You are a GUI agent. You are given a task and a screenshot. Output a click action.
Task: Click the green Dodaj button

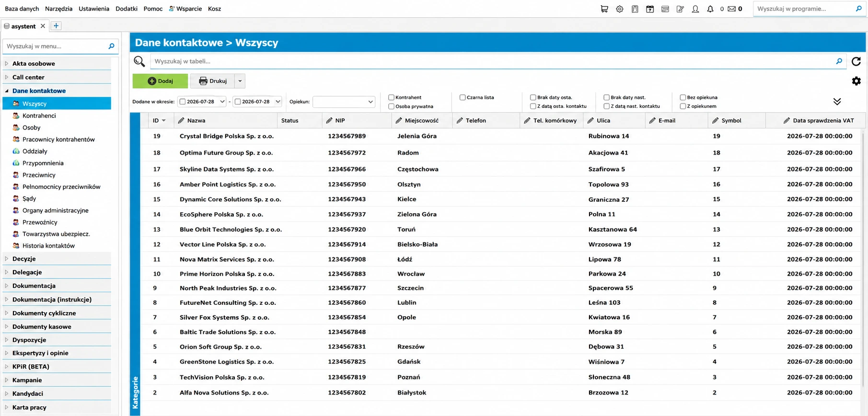coord(160,81)
